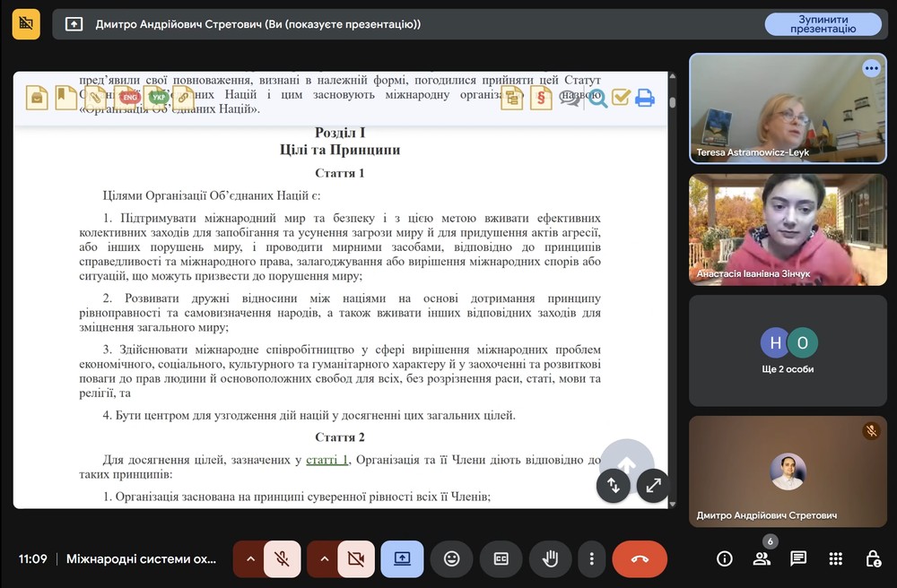
Task: Follow the 'статті 1' hyperlink
Action: click(327, 460)
